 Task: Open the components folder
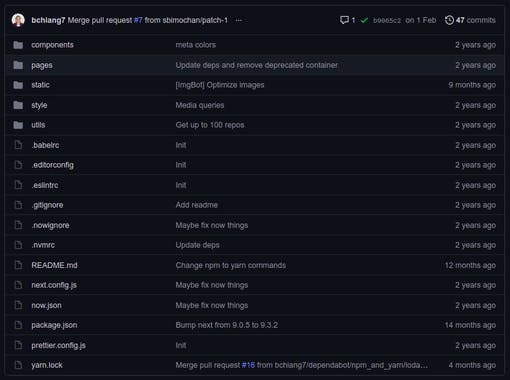[52, 45]
